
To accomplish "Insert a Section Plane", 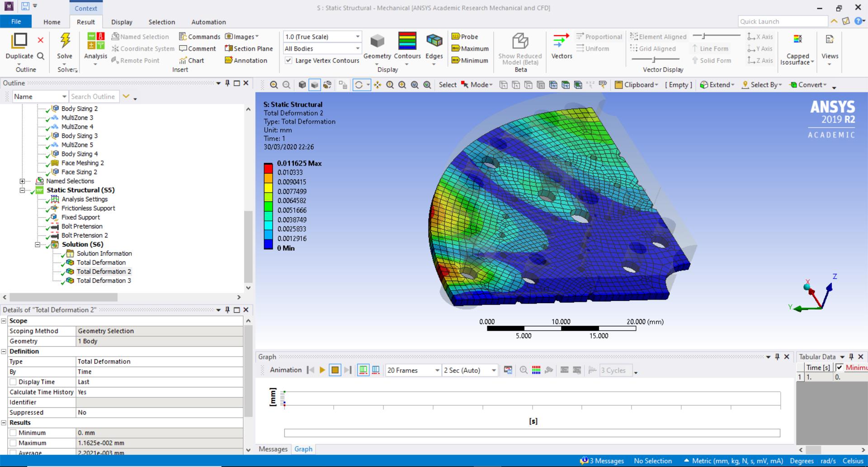I will (249, 48).
